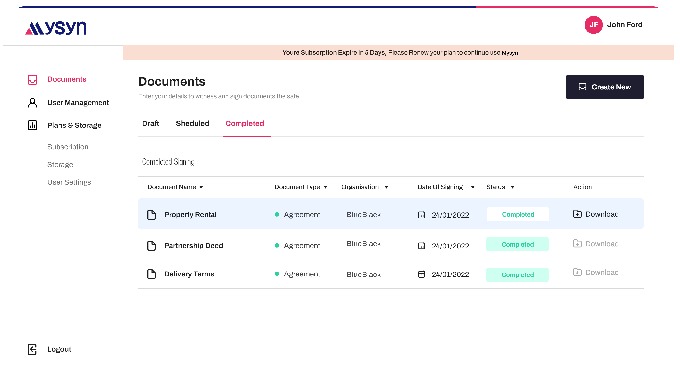Click the Logout link
Screen dimensions: 680x390
click(59, 349)
